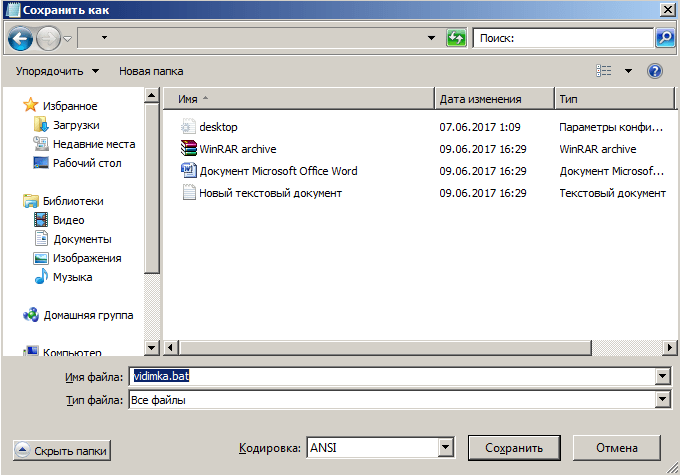Image resolution: width=680 pixels, height=475 pixels.
Task: Click navigation pane scroll down arrow
Action: [151, 347]
